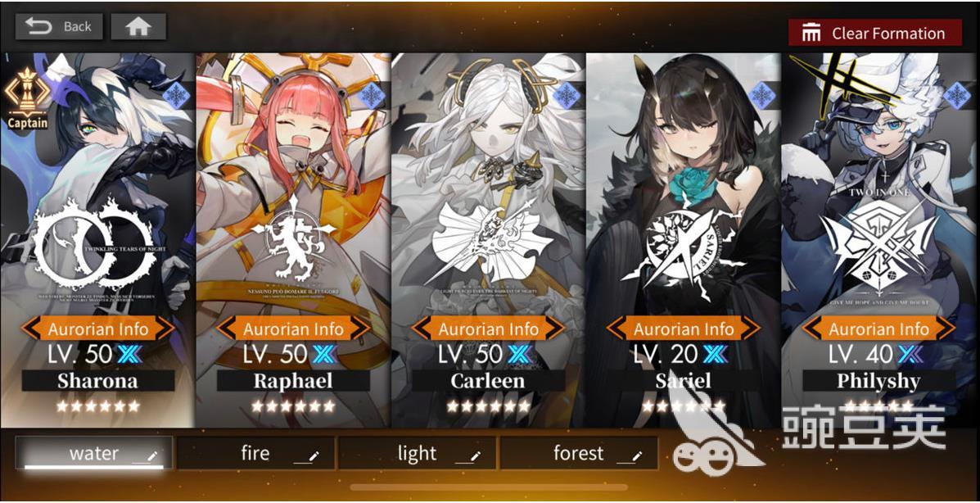Click the snowflake element icon on Raphael's card
This screenshot has width=980, height=503.
pos(372,96)
